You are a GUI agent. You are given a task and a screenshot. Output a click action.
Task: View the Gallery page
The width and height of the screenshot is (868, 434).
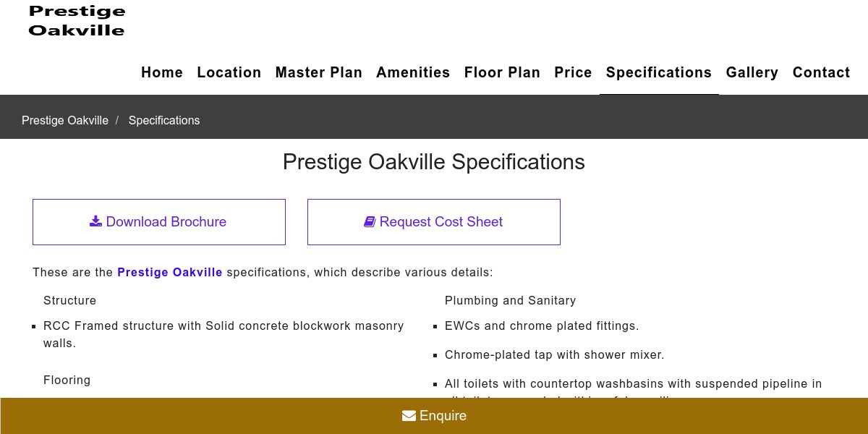[x=752, y=72]
